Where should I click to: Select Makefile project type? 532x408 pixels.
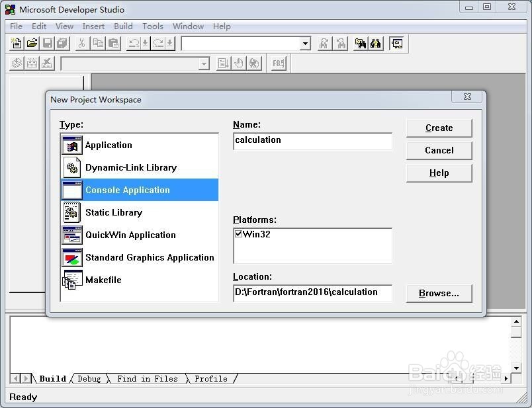pyautogui.click(x=140, y=280)
